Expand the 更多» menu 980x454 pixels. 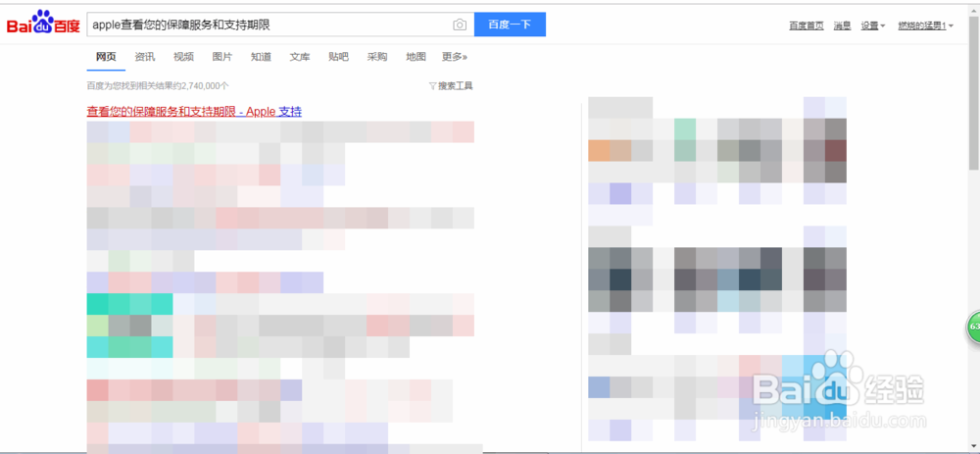click(455, 57)
